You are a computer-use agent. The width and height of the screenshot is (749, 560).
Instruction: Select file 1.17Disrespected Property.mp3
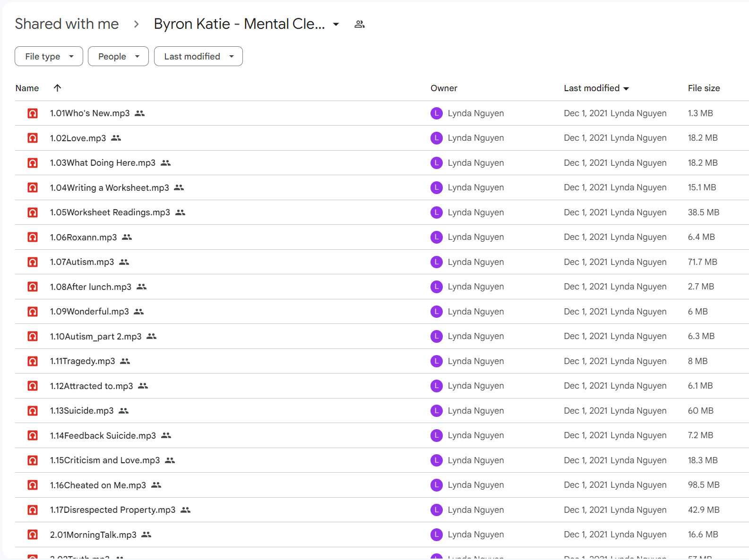(113, 510)
